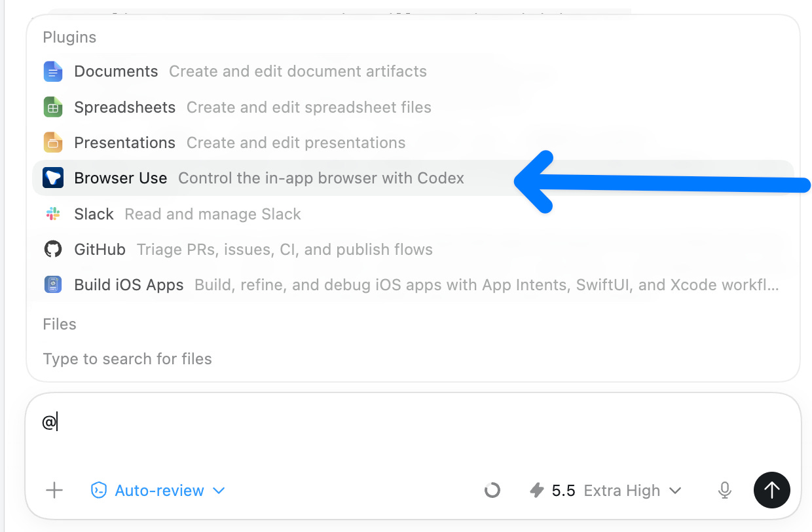The height and width of the screenshot is (532, 812).
Task: Select Spreadsheets from the plugin list
Action: click(413, 107)
